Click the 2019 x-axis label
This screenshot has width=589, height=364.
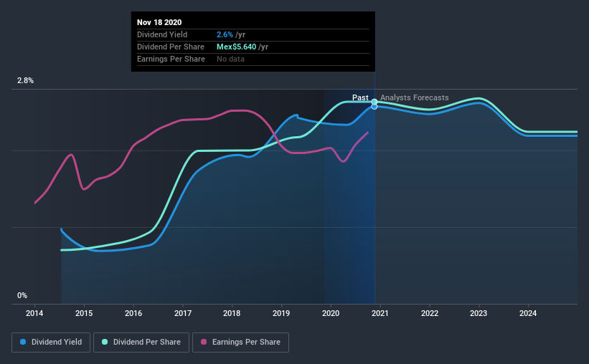(x=281, y=313)
